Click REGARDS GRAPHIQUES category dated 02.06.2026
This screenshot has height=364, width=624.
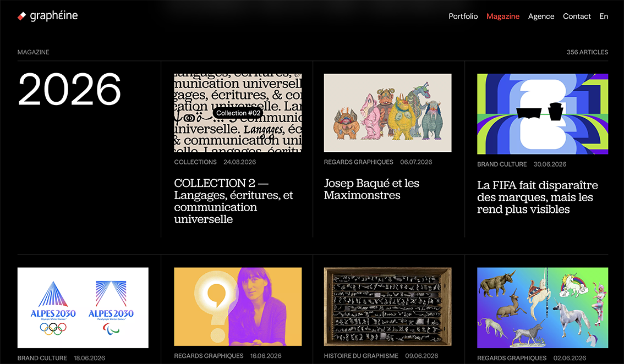pyautogui.click(x=512, y=358)
